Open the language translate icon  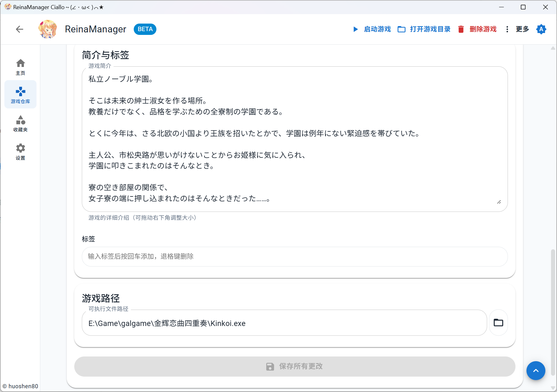pos(541,29)
